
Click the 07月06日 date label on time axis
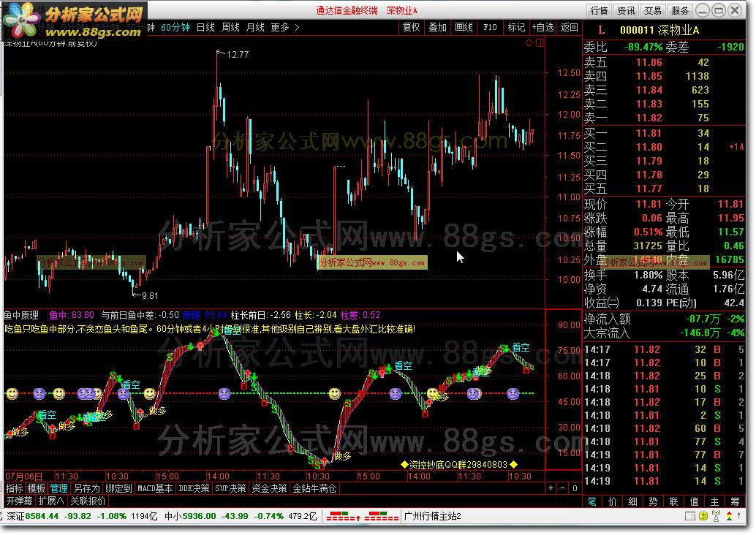tap(23, 477)
